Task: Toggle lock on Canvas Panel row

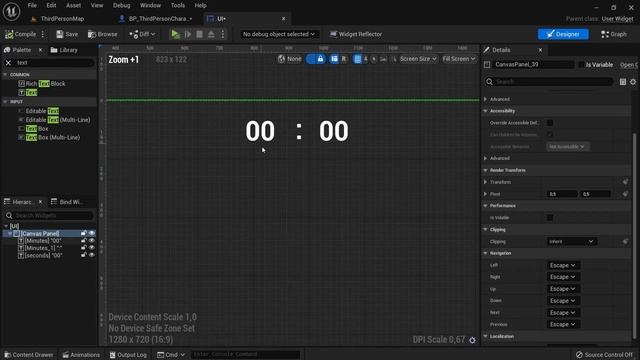Action: [84, 233]
